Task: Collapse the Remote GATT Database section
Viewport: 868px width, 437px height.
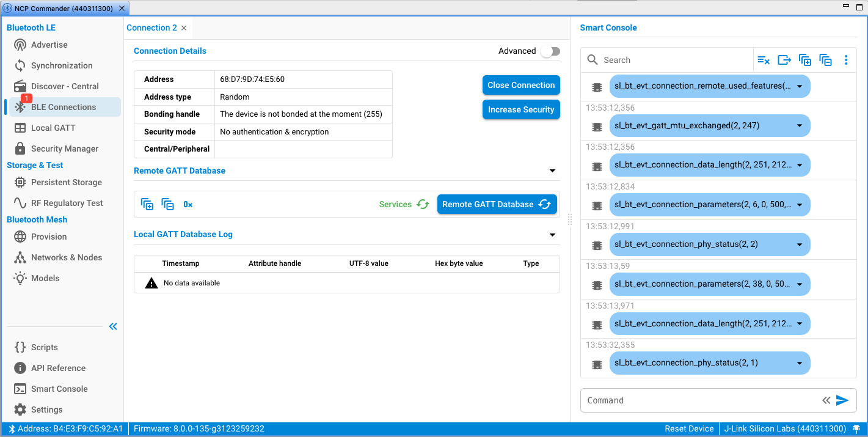Action: 552,171
